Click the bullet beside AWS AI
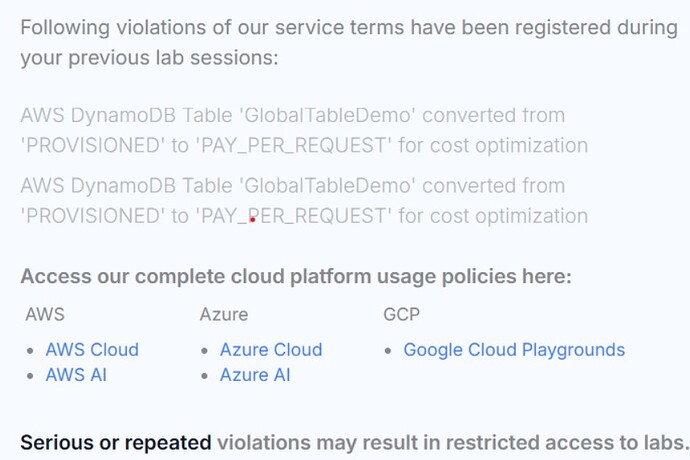Viewport: 690px width, 460px height. click(31, 376)
